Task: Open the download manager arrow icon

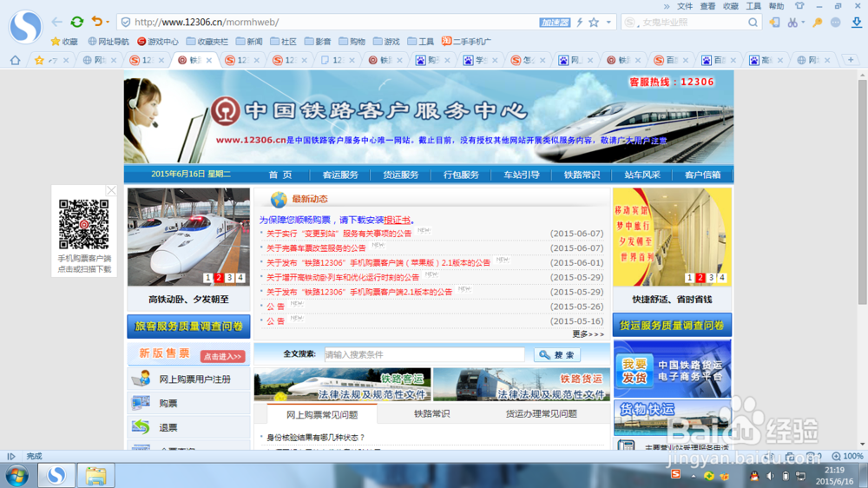Action: (857, 23)
